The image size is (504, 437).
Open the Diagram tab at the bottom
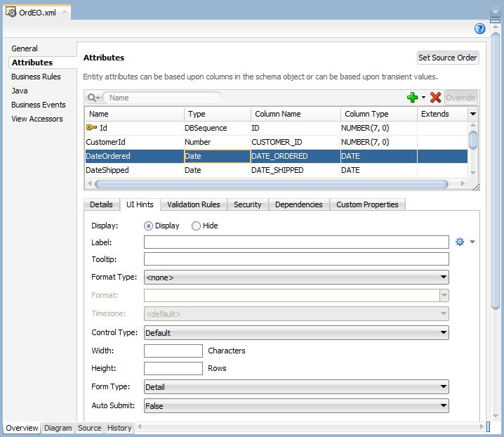[58, 428]
